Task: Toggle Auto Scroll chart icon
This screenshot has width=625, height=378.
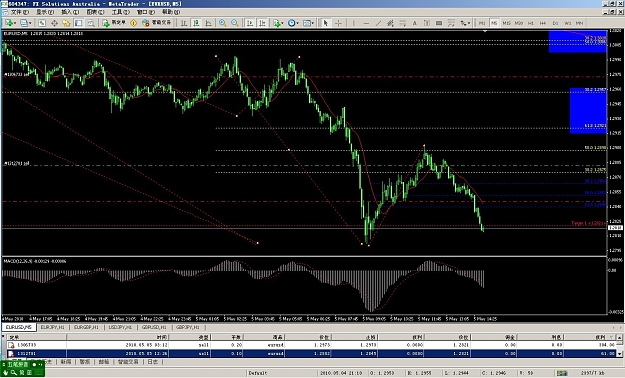Action: [250, 23]
